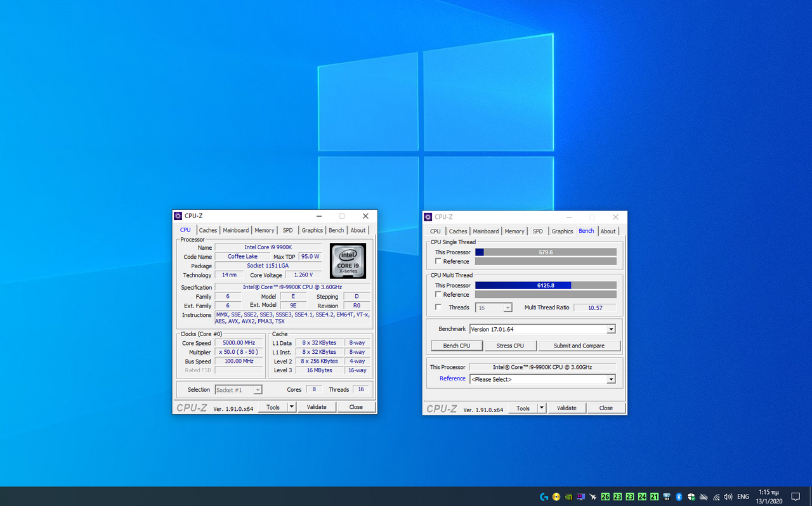Click the Reference bar under CPU Single Thread
812x506 pixels.
point(546,261)
